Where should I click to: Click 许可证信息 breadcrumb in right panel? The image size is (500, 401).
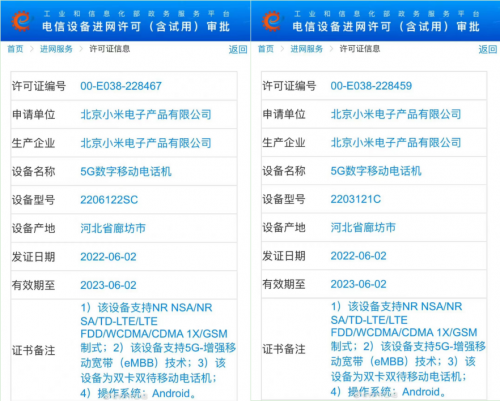[x=360, y=49]
